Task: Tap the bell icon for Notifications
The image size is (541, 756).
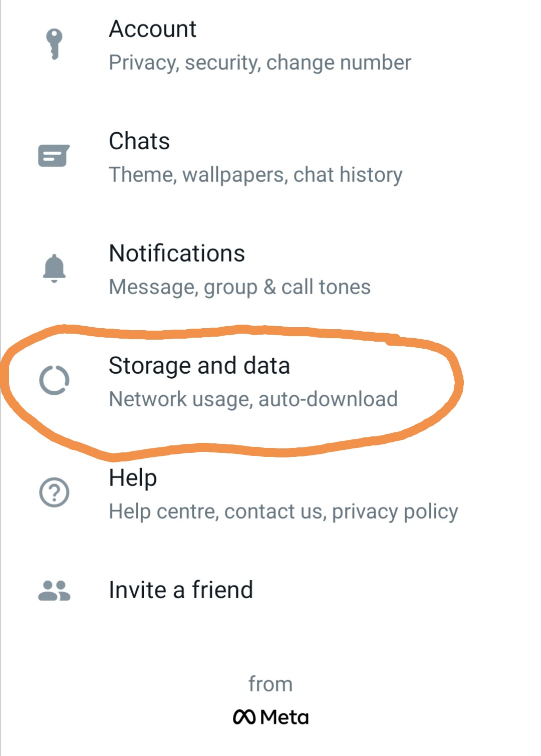Action: click(x=54, y=269)
